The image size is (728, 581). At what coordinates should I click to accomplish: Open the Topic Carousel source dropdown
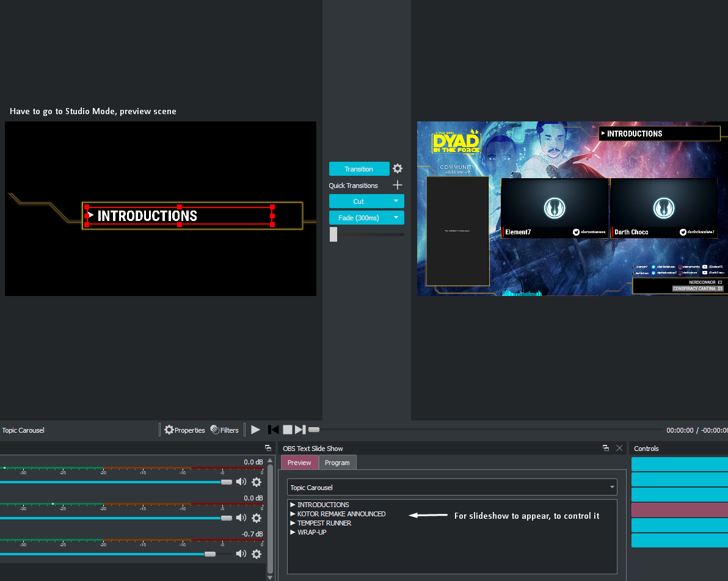point(452,487)
